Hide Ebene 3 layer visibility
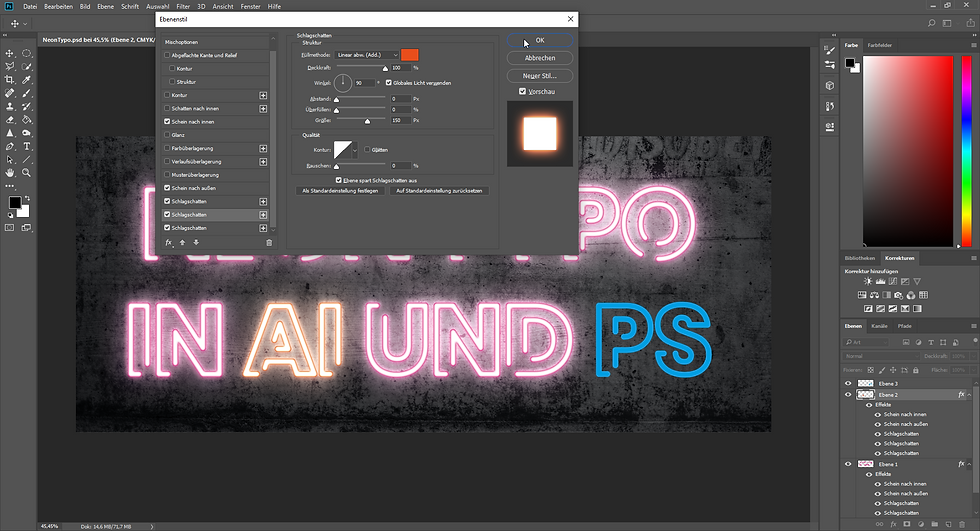Screen dimensions: 980x531 coord(848,384)
